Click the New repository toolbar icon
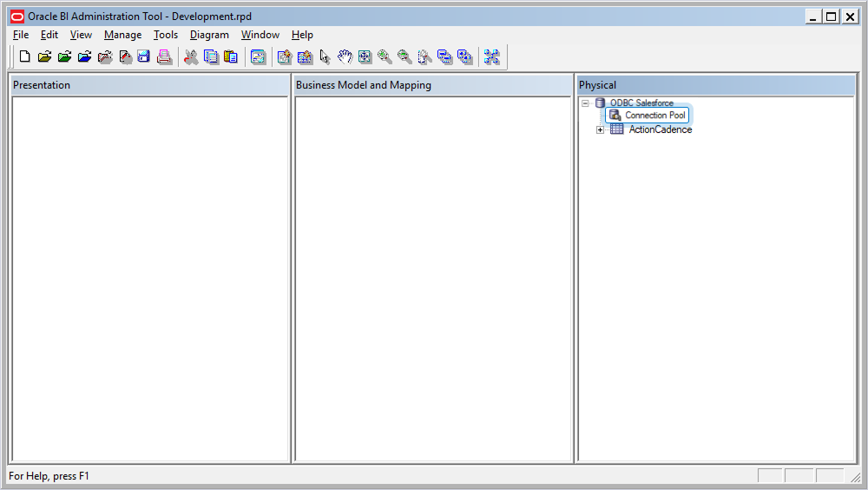Screen dimensions: 868x490 coord(24,57)
